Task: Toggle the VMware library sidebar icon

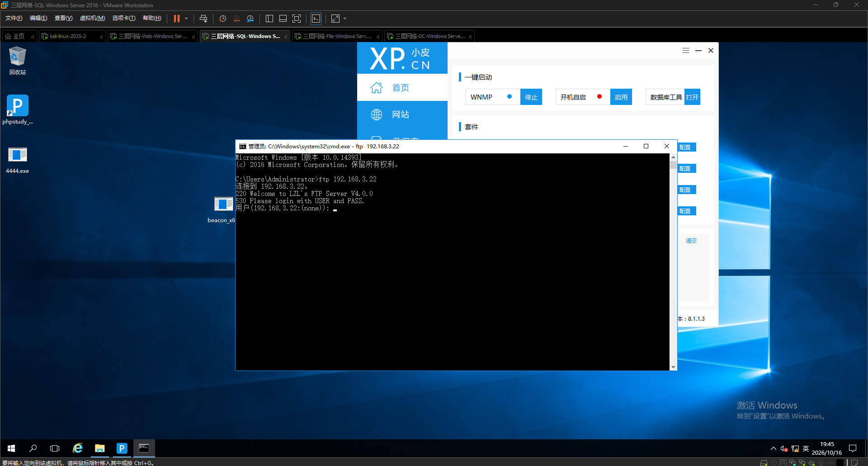Action: pos(269,19)
